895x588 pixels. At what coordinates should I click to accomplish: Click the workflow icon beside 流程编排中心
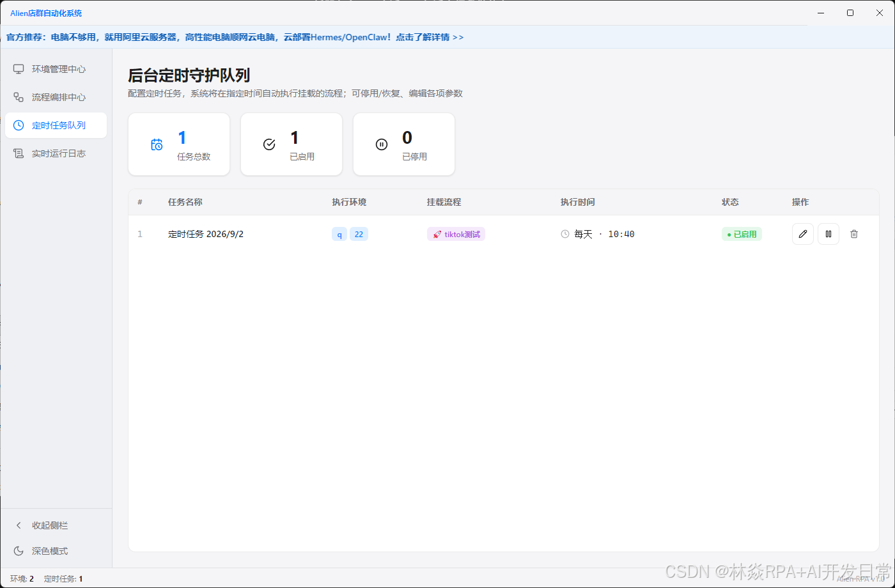point(19,97)
